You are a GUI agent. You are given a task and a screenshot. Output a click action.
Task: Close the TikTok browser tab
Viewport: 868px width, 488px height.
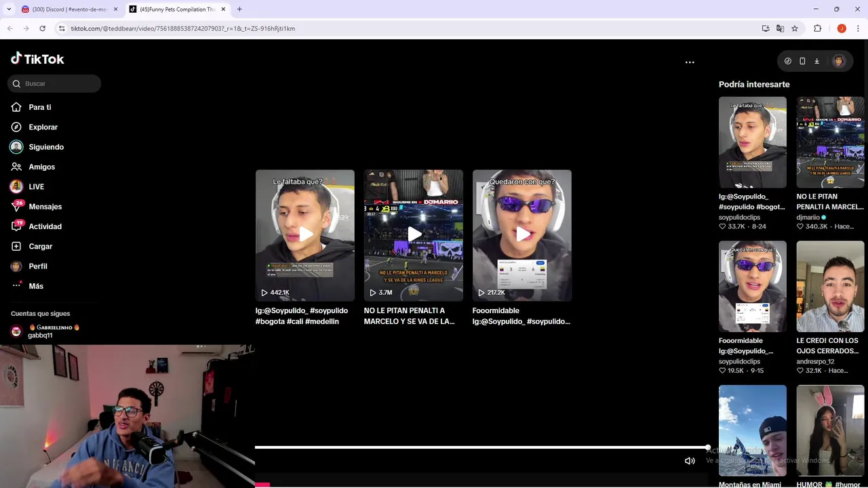click(223, 9)
